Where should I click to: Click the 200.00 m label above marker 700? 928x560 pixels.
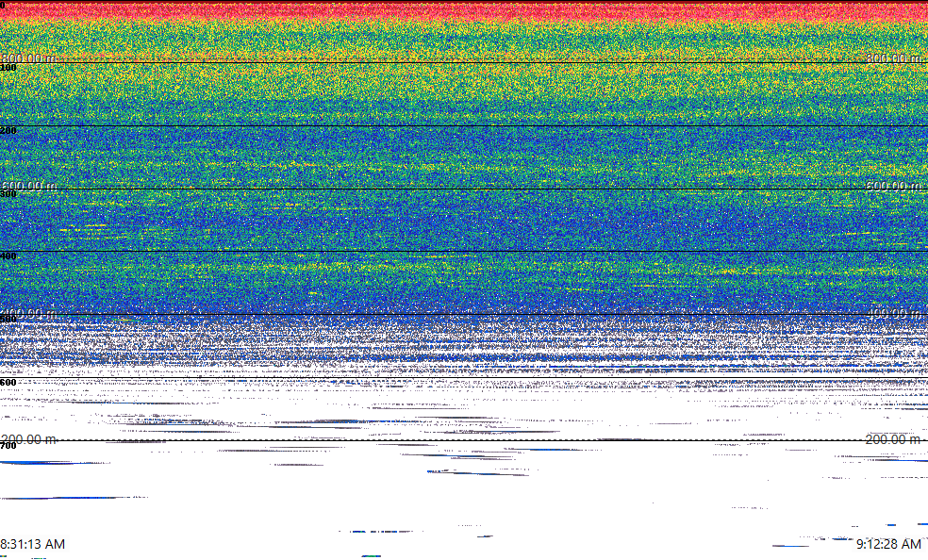[x=28, y=439]
